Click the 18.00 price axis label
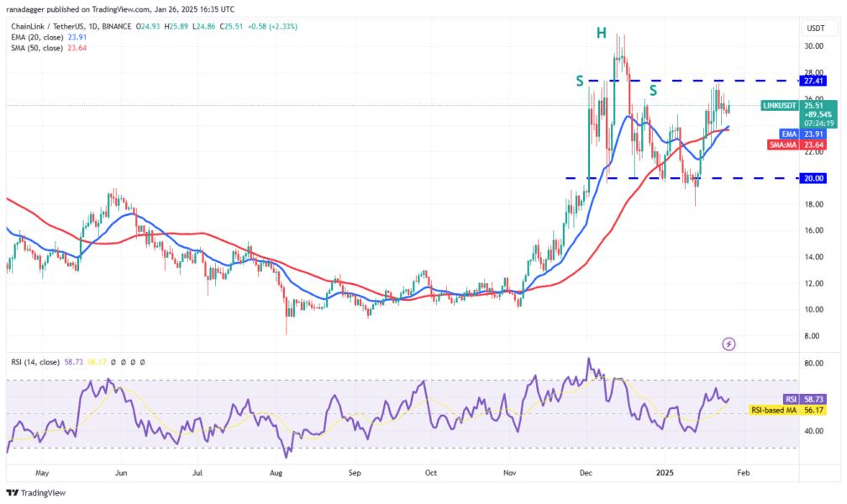This screenshot has width=847, height=504. click(x=814, y=205)
